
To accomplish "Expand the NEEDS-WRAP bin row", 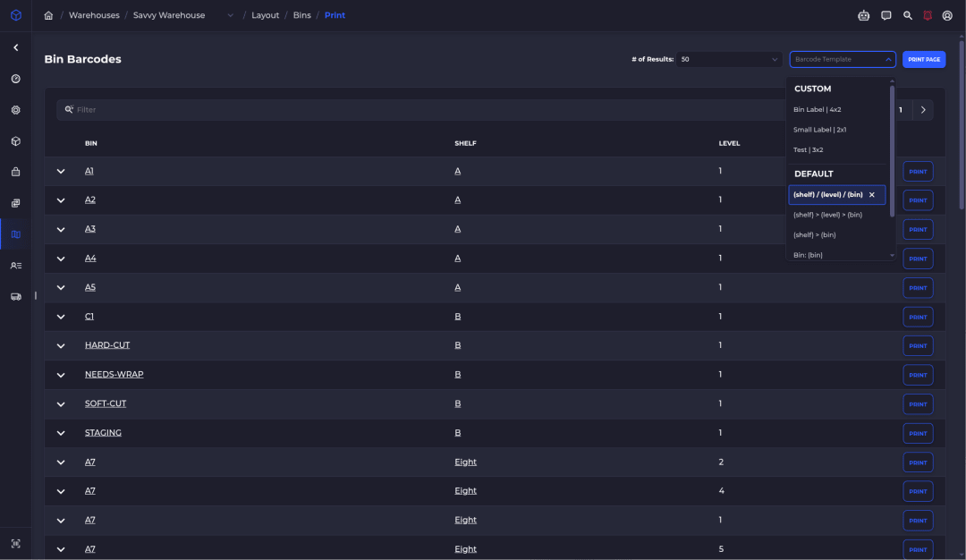I will [x=61, y=375].
